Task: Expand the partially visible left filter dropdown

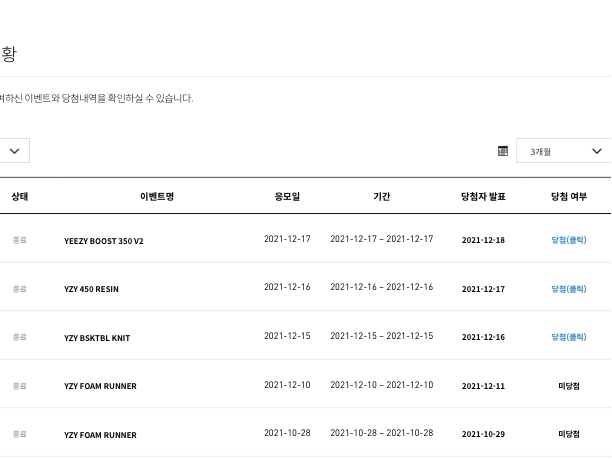Action: (x=14, y=151)
